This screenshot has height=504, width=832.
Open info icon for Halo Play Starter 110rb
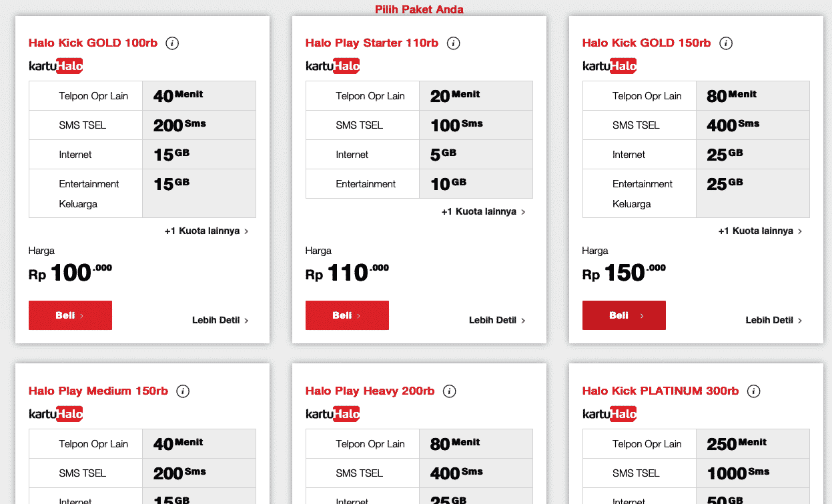pos(453,43)
